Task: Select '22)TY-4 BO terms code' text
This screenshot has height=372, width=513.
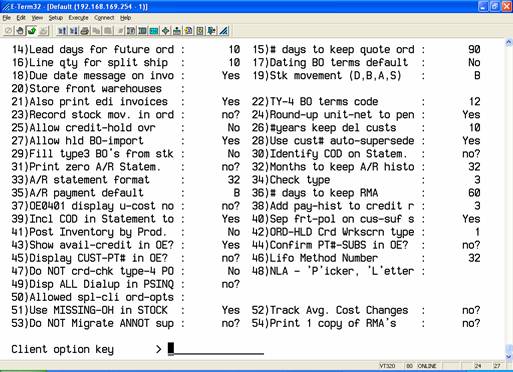Action: (x=315, y=101)
